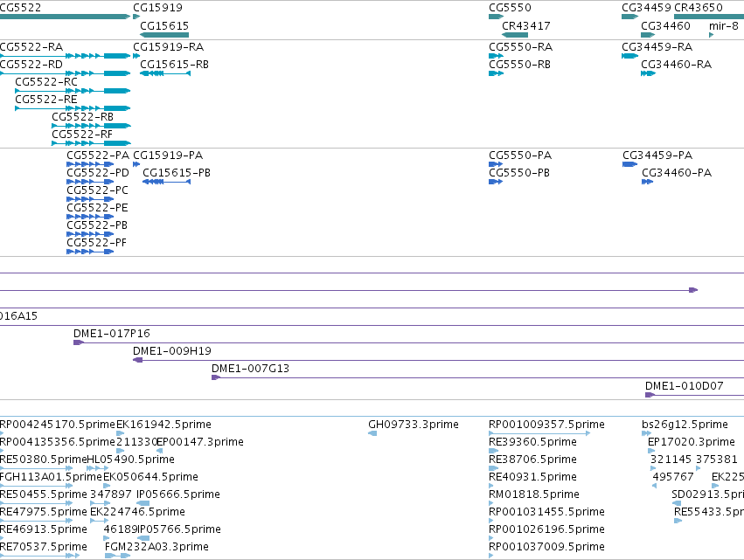The height and width of the screenshot is (560, 744).
Task: Select the CG5522 gene label
Action: point(20,8)
